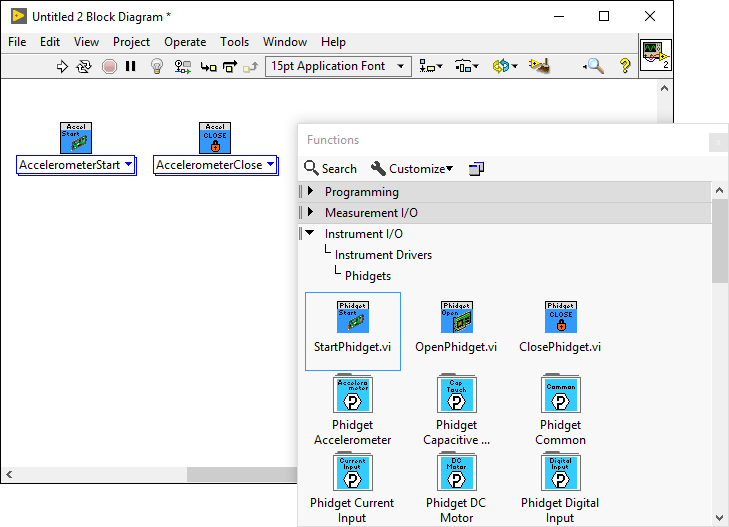The height and width of the screenshot is (527, 729).
Task: Click Functions palette scroll down arrow
Action: [719, 518]
